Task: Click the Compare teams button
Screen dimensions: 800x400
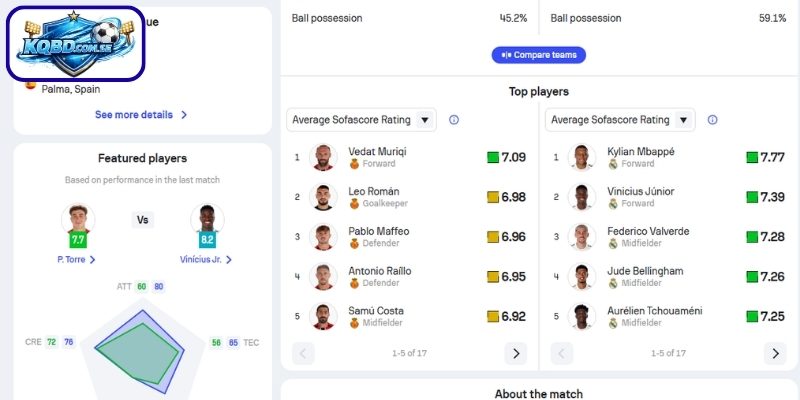Action: click(x=538, y=54)
